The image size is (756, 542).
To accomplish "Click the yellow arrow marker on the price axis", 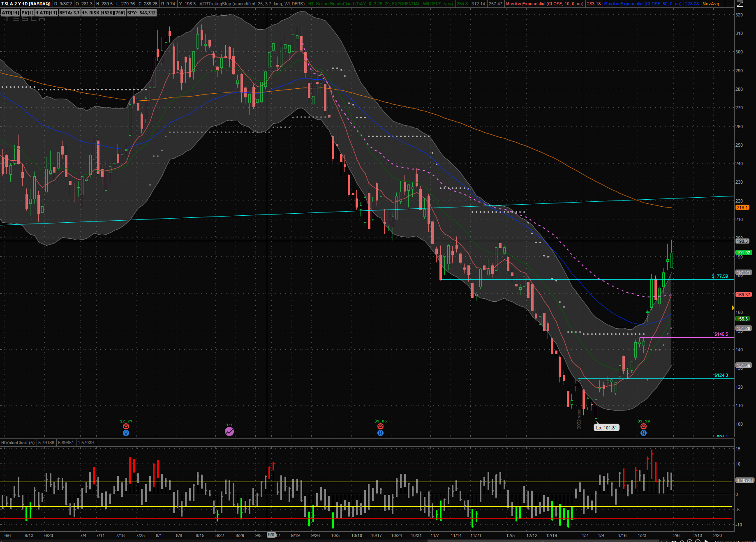I will coord(733,308).
